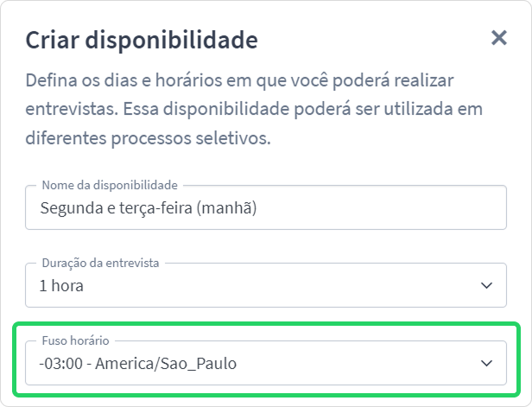
Task: Click the Criar disponibilidade heading
Action: [142, 41]
